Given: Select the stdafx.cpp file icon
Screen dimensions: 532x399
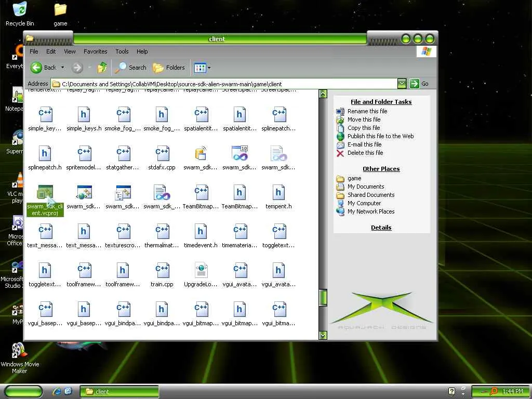Looking at the screenshot, I should pos(162,154).
